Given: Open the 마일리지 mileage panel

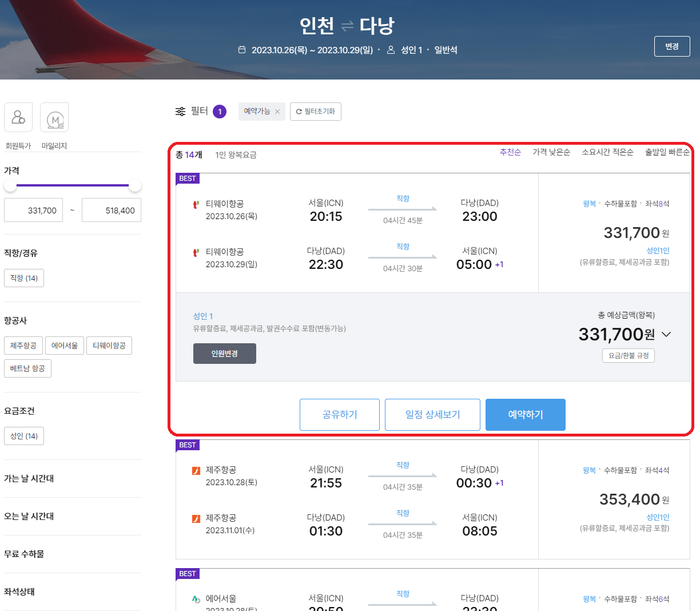Looking at the screenshot, I should pyautogui.click(x=54, y=117).
